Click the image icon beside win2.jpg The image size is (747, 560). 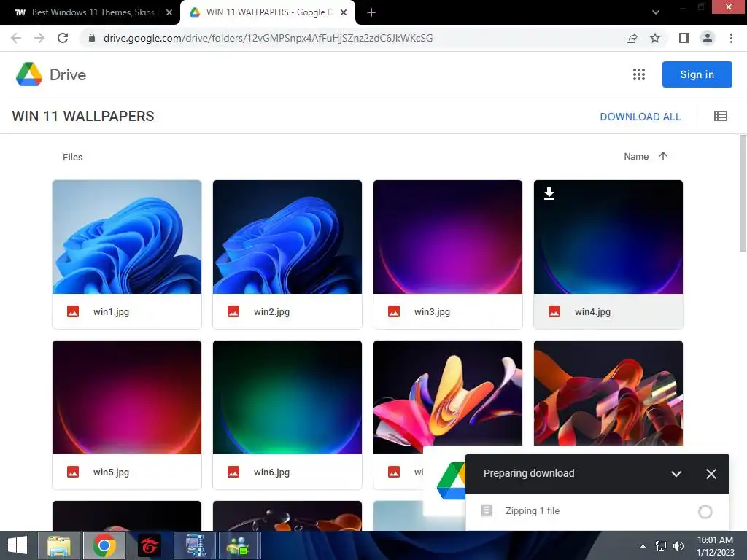[x=233, y=311]
